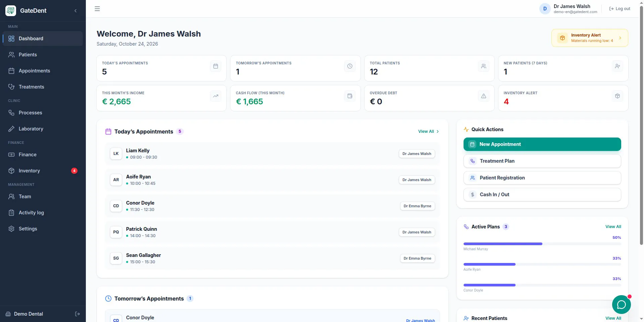
Task: Click the Settings gear icon
Action: (x=11, y=229)
